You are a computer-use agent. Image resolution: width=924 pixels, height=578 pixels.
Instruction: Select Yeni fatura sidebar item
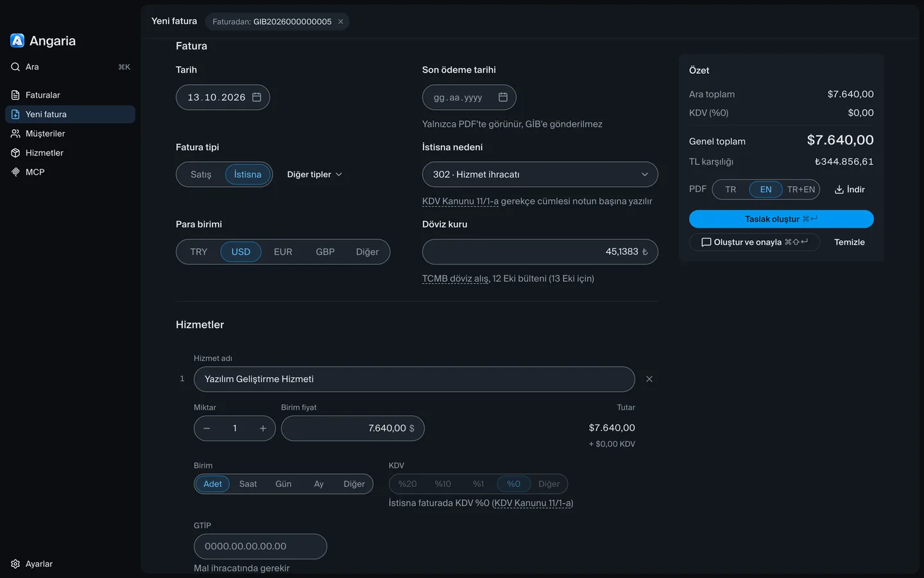coord(70,114)
